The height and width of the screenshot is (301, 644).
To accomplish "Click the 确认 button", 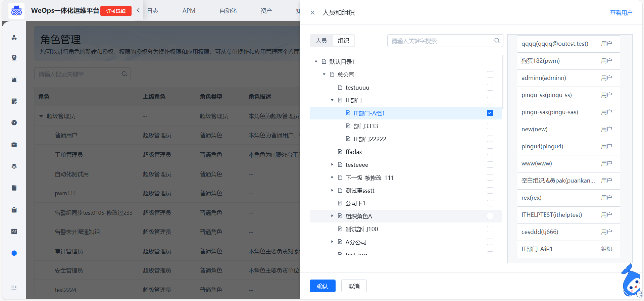I will 322,286.
